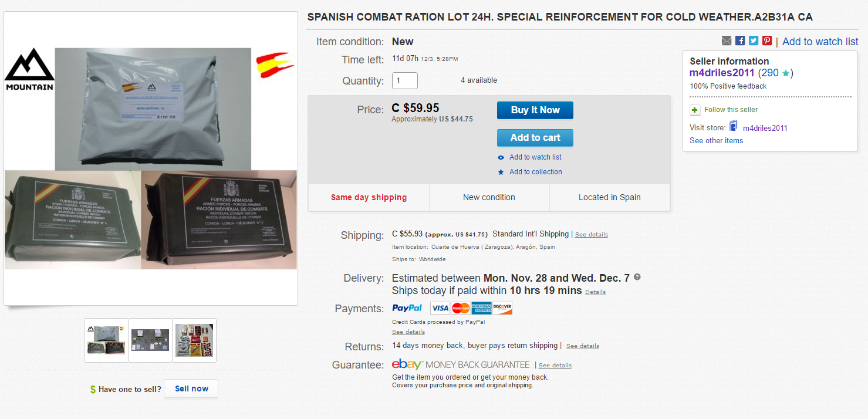Open See other items link

(x=716, y=141)
